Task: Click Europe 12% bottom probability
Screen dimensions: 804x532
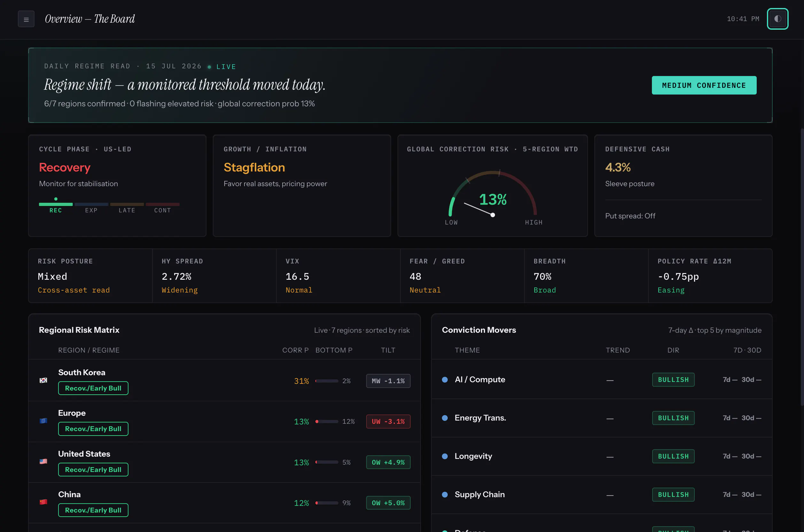Action: [348, 422]
